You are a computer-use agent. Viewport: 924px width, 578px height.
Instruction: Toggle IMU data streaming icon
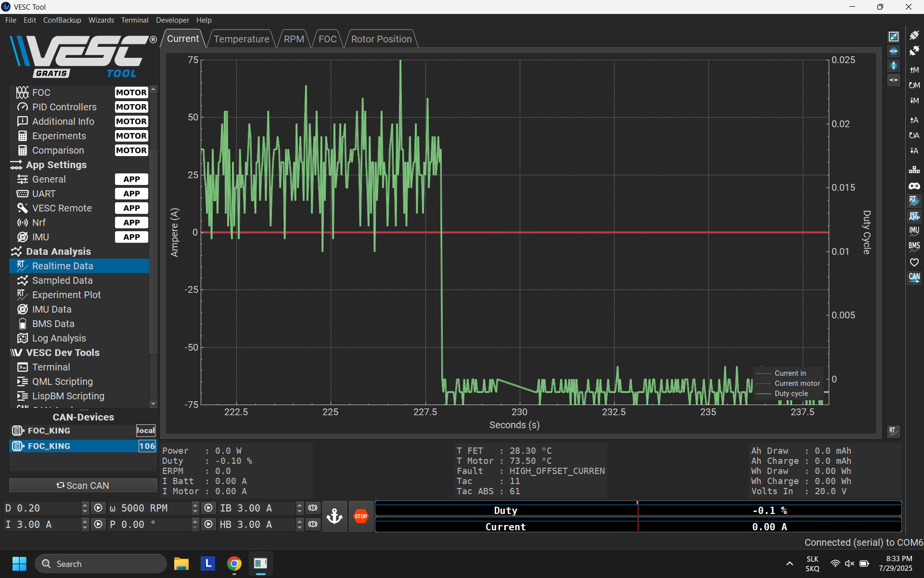[914, 232]
